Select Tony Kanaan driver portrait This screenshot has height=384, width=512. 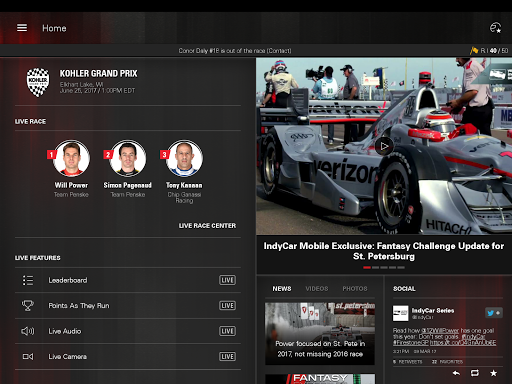pyautogui.click(x=184, y=158)
